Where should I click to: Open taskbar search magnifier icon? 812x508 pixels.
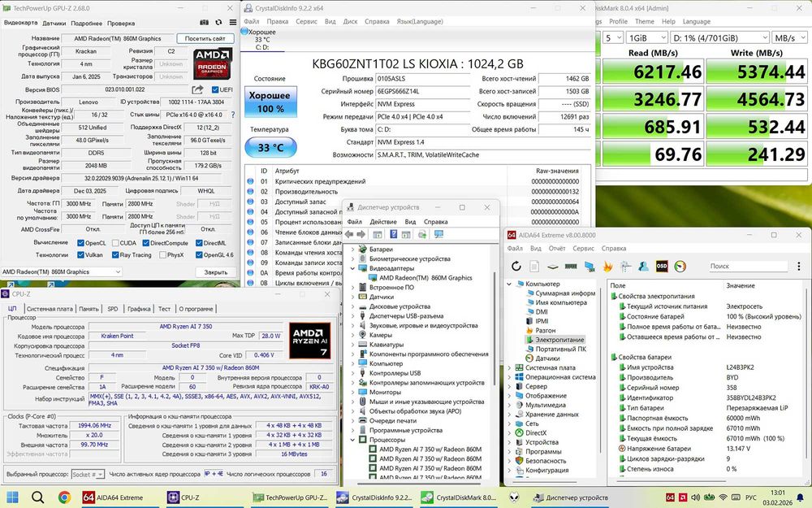pyautogui.click(x=38, y=497)
